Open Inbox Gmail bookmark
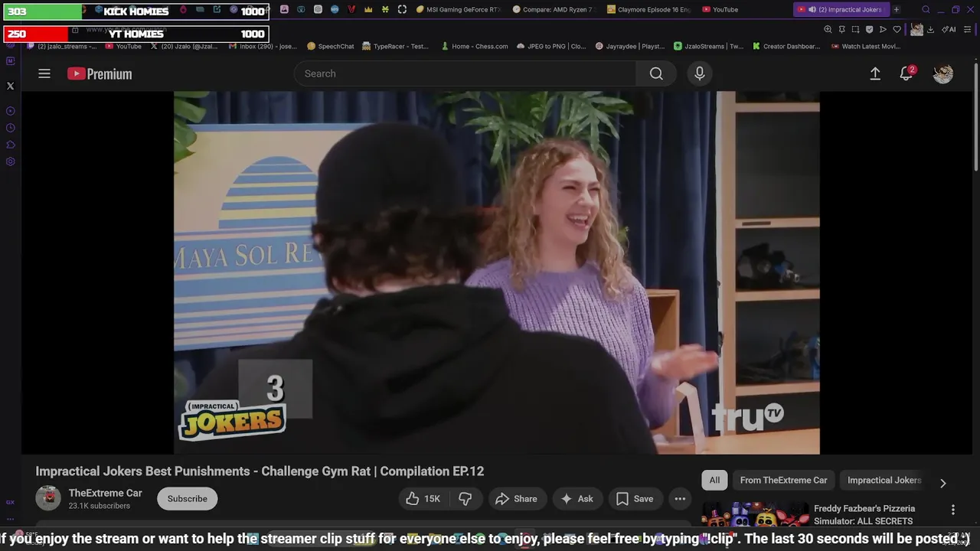This screenshot has width=980, height=551. [263, 46]
